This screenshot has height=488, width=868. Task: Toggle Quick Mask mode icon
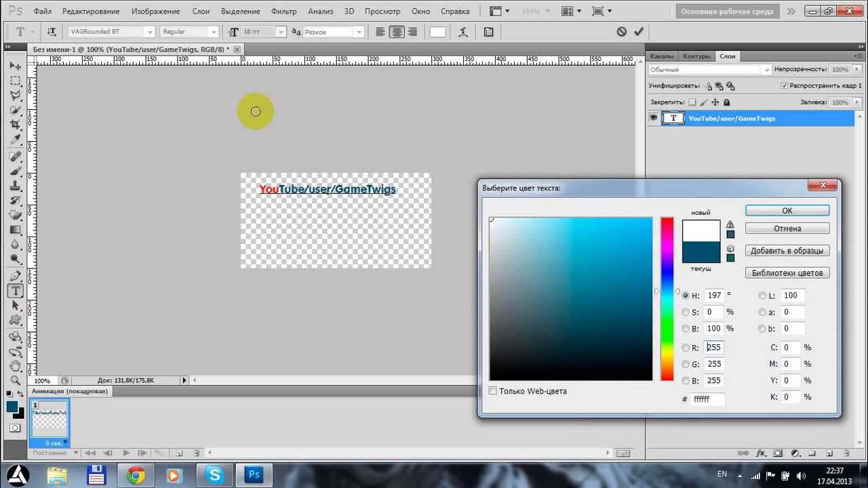click(x=15, y=428)
